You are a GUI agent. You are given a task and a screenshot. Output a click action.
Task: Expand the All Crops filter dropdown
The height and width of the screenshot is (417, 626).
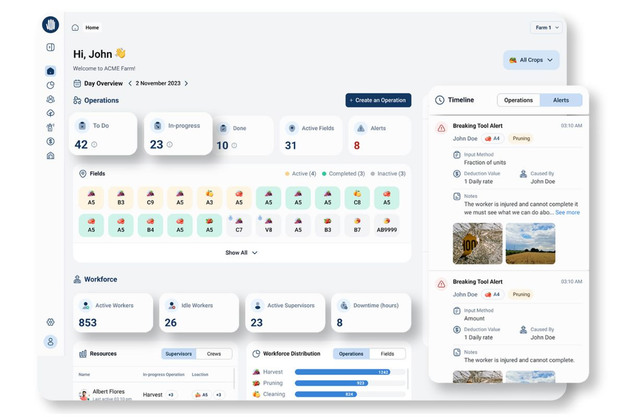530,60
